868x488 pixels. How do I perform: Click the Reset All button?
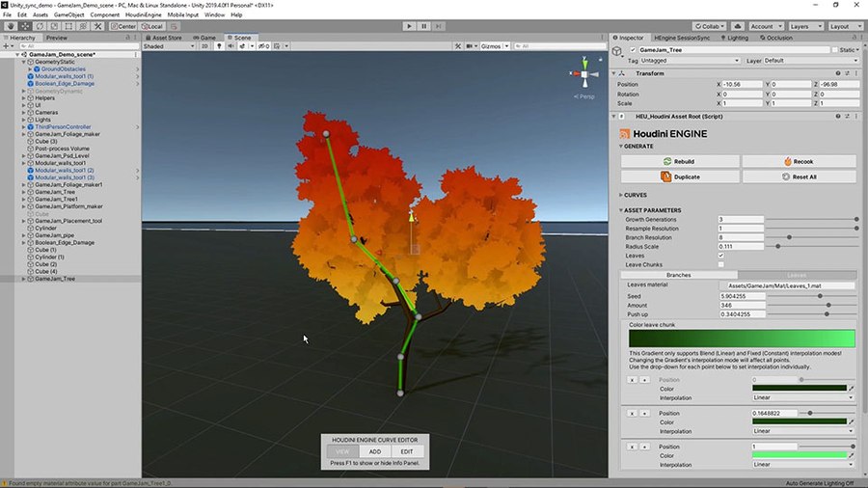(x=799, y=177)
